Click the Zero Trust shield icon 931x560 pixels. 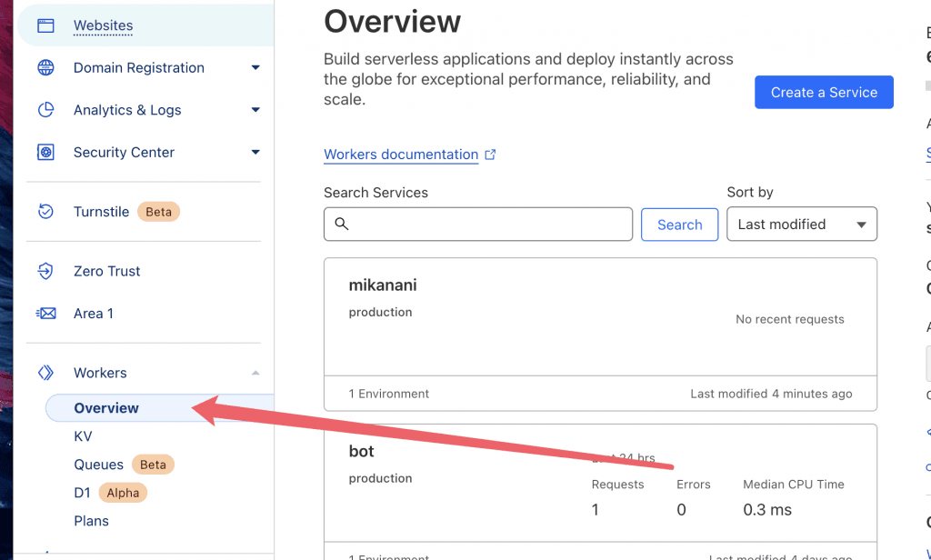click(x=45, y=271)
